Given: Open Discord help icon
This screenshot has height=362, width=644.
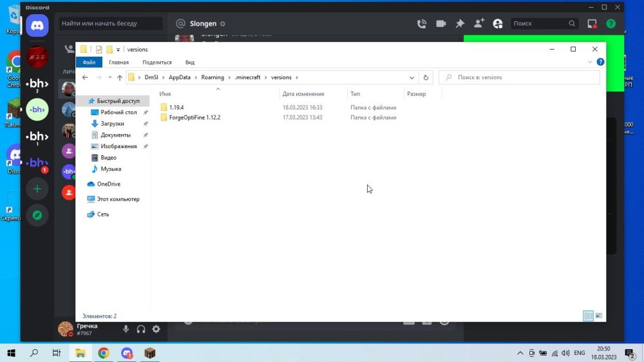Looking at the screenshot, I should coord(611,24).
